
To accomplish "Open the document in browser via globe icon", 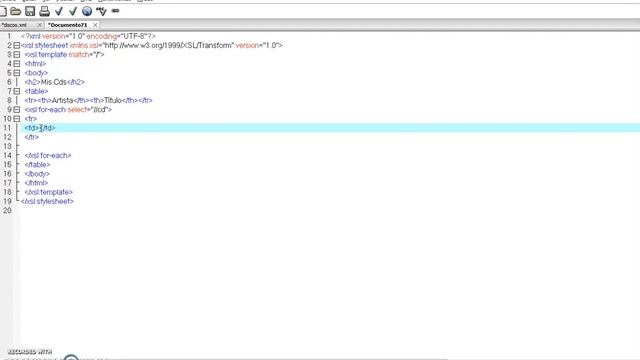I will (x=87, y=11).
